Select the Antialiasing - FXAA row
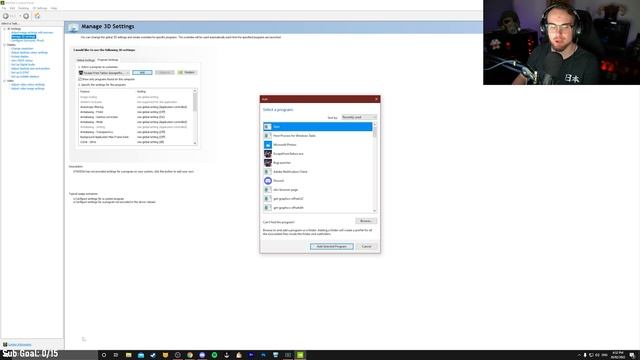This screenshot has height=360, width=640. 136,112
